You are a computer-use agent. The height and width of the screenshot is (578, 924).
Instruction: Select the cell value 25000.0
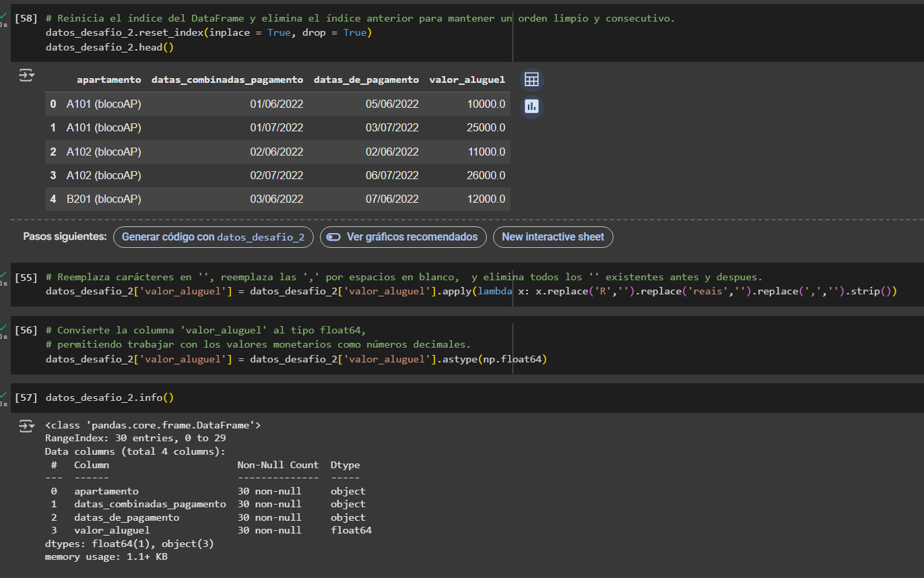tap(486, 128)
